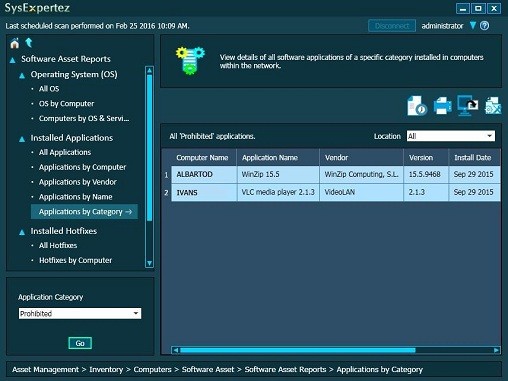Click VLC media player 2.1.3 cell
The height and width of the screenshot is (381, 508).
click(x=278, y=192)
